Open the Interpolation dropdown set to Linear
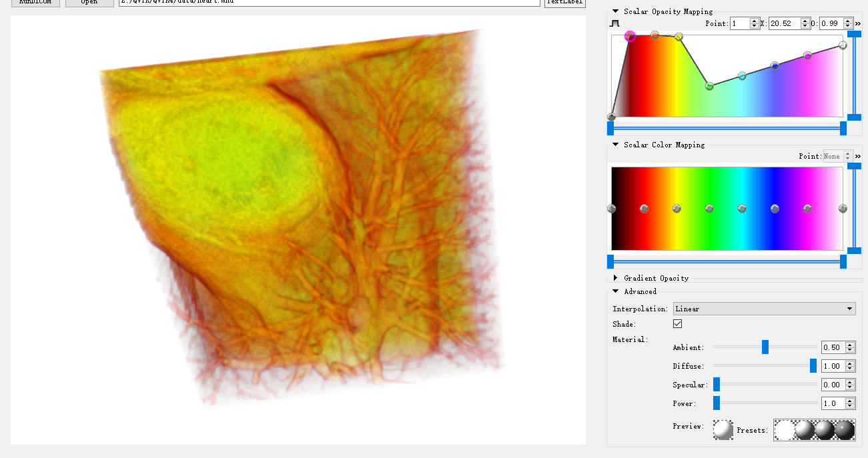This screenshot has height=458, width=868. 764,309
